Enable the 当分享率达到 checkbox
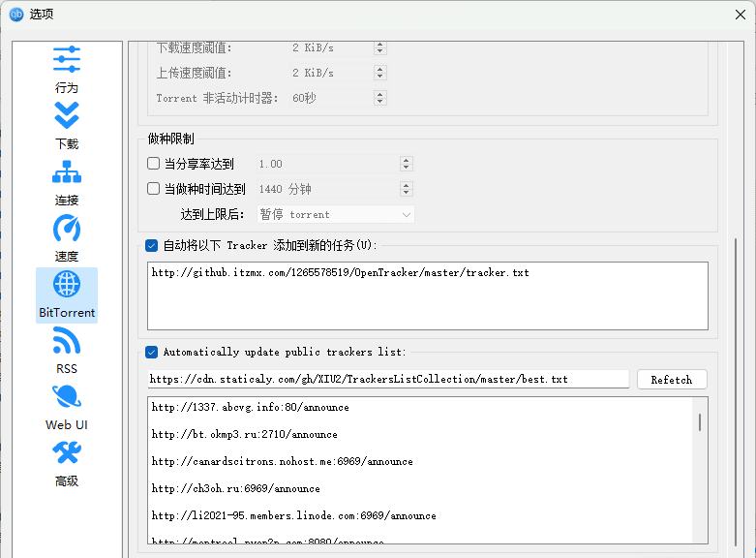Viewport: 756px width, 558px height. pyautogui.click(x=153, y=164)
